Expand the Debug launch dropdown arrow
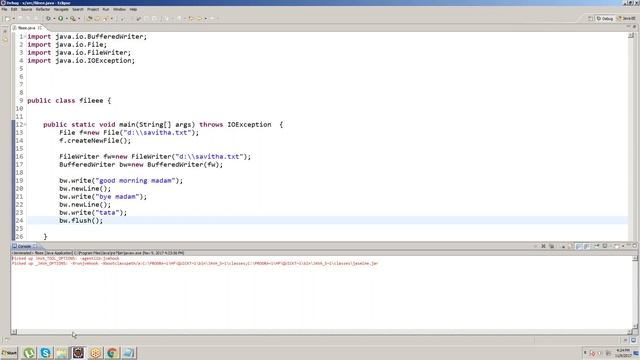This screenshot has width=640, height=360. point(54,18)
